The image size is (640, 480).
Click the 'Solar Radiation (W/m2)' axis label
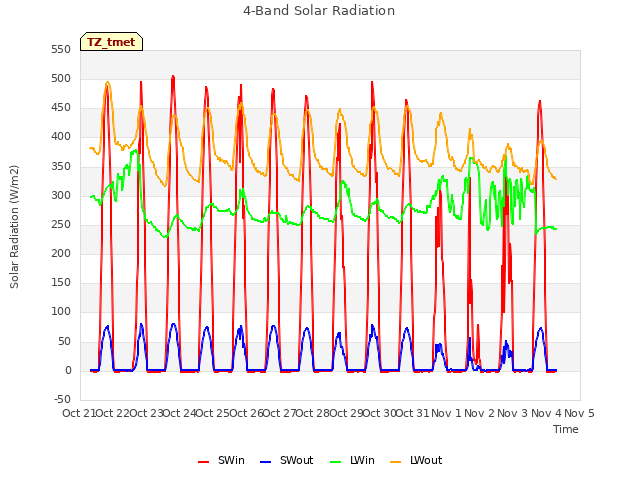14,227
